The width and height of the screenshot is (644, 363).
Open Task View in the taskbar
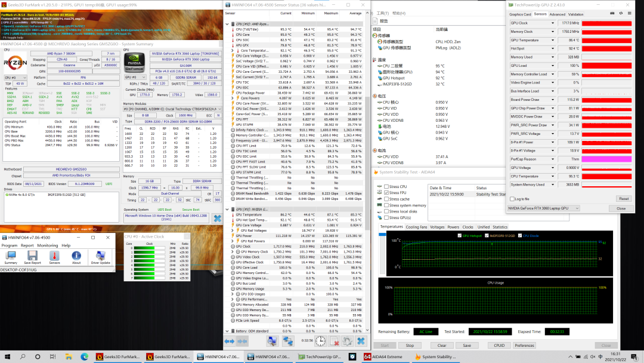pos(53,357)
